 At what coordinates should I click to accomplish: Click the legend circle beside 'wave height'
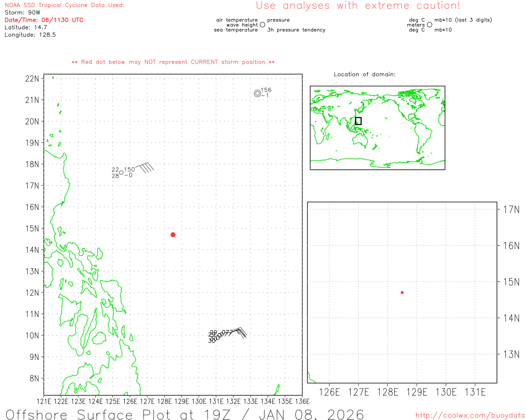pyautogui.click(x=262, y=25)
